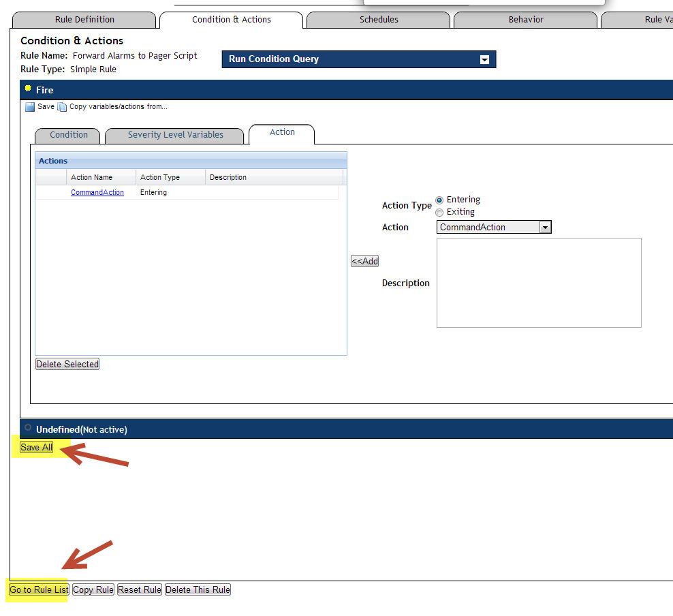Click the Copy variables/actions from icon
Image resolution: width=673 pixels, height=616 pixels.
click(62, 107)
